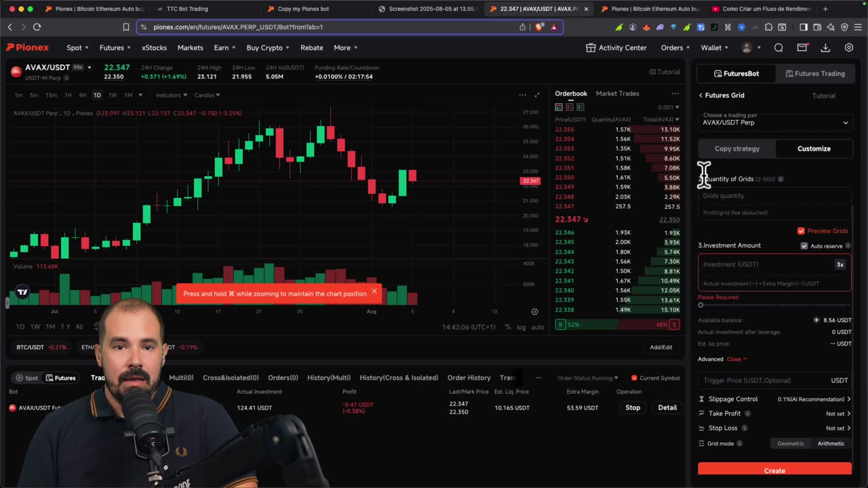
Task: Click the TradingView logo on chart
Action: point(22,292)
